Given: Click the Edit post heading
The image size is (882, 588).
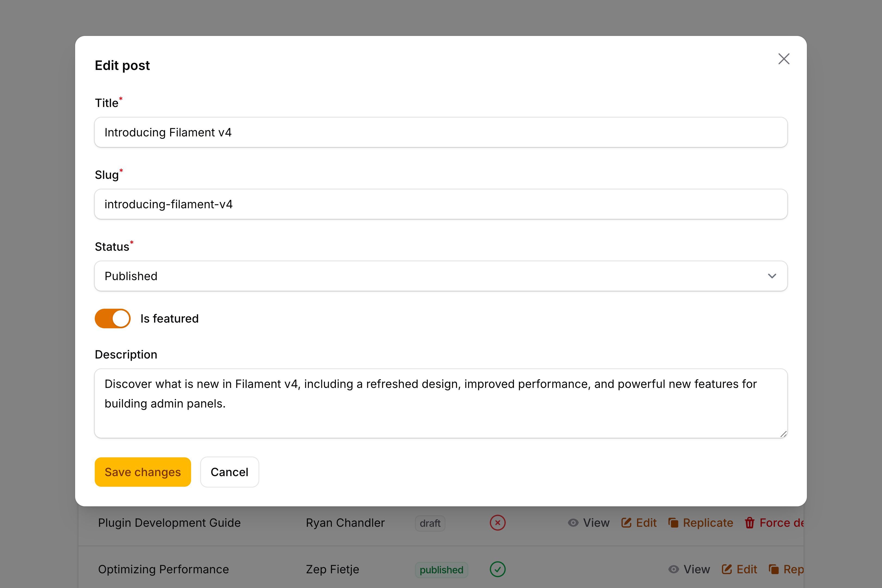Looking at the screenshot, I should pos(122,66).
